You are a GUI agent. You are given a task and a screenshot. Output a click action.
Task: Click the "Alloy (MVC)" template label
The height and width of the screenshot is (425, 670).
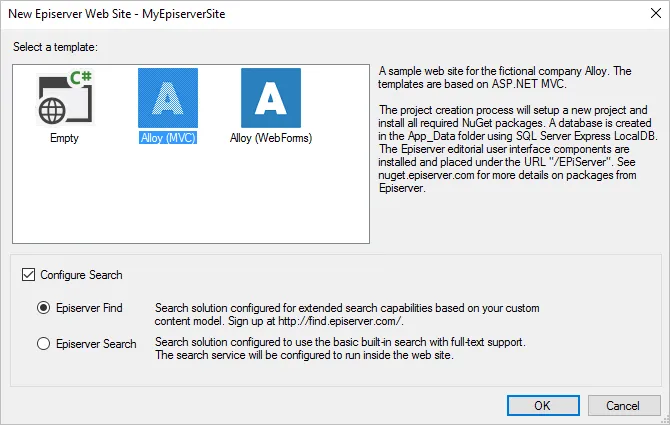(x=168, y=138)
